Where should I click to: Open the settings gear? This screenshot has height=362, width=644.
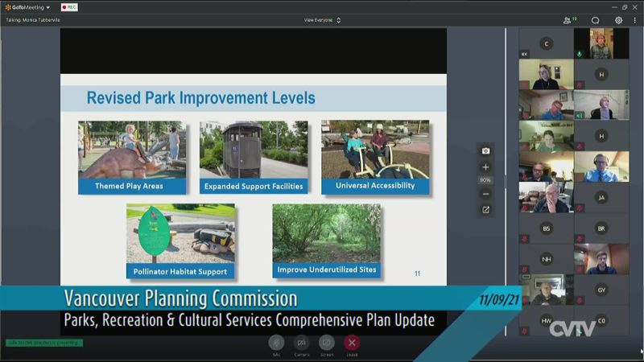click(x=618, y=20)
